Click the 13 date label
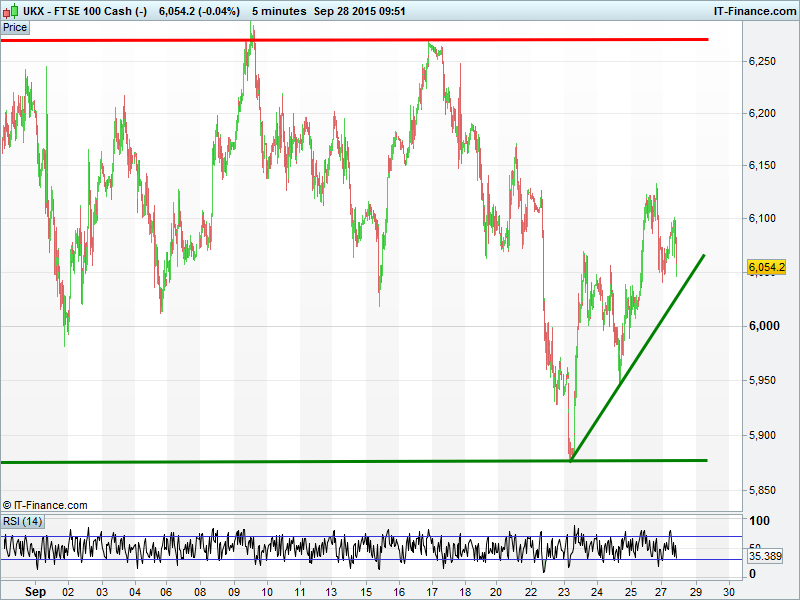This screenshot has height=600, width=800. [331, 592]
